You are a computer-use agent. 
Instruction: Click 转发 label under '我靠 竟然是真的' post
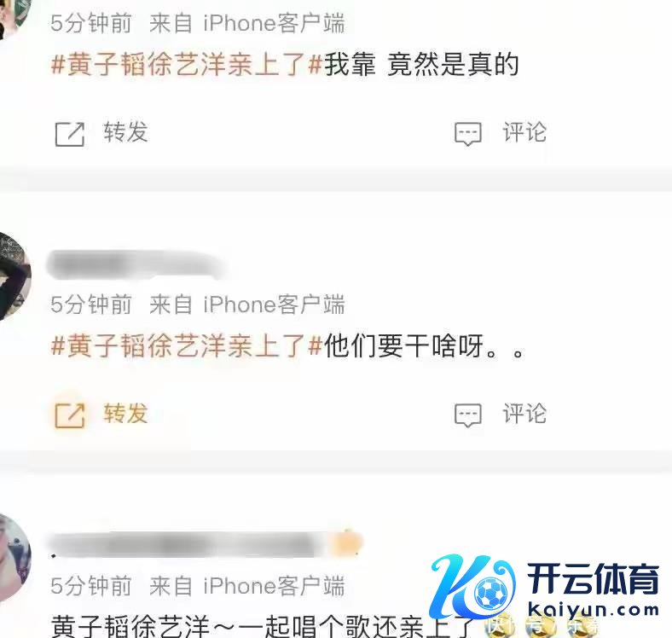click(x=125, y=131)
